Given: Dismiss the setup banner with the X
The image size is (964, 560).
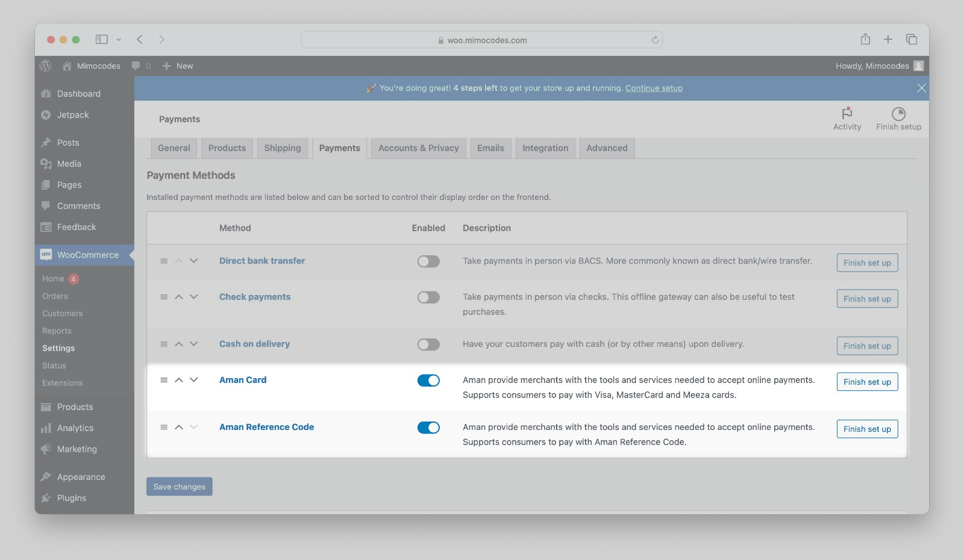Looking at the screenshot, I should pyautogui.click(x=921, y=88).
